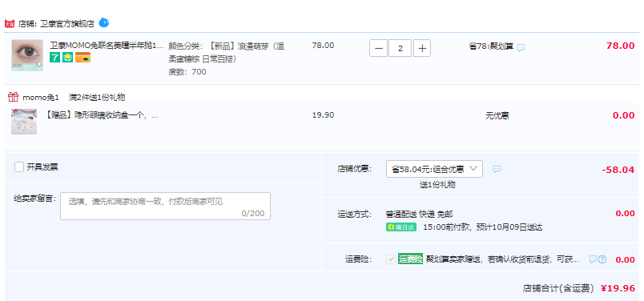Click the 省78:聚划算 discount text
Viewport: 644px width, 301px height.
tap(491, 46)
